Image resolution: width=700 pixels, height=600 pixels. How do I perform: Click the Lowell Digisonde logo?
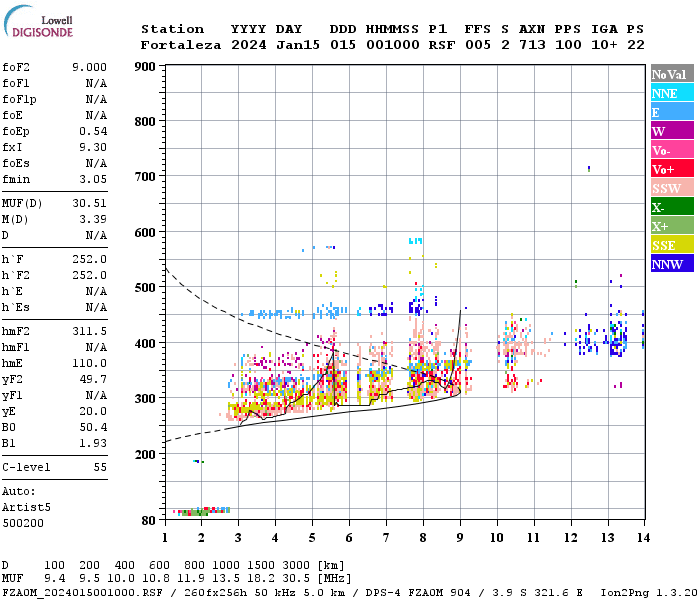(38, 22)
